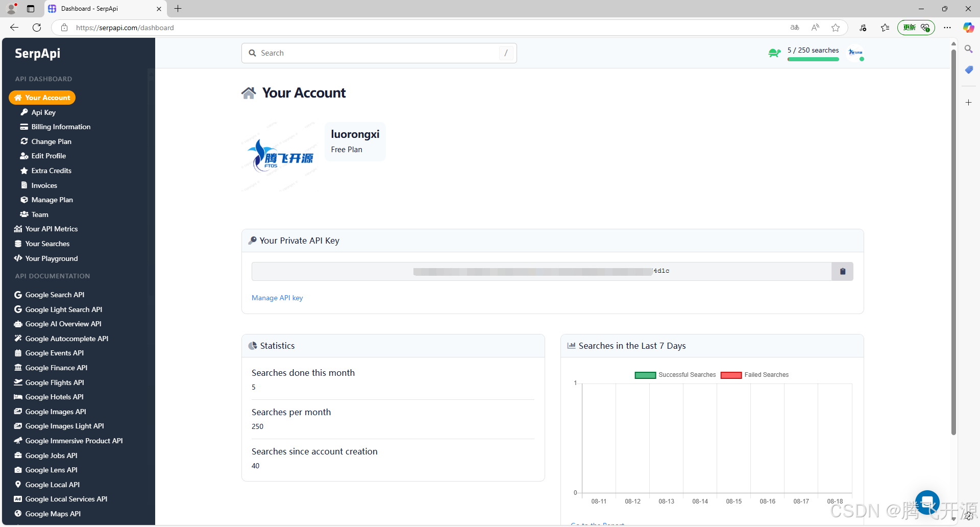Copy the private API key with clipboard button
The image size is (980, 527).
click(x=842, y=271)
